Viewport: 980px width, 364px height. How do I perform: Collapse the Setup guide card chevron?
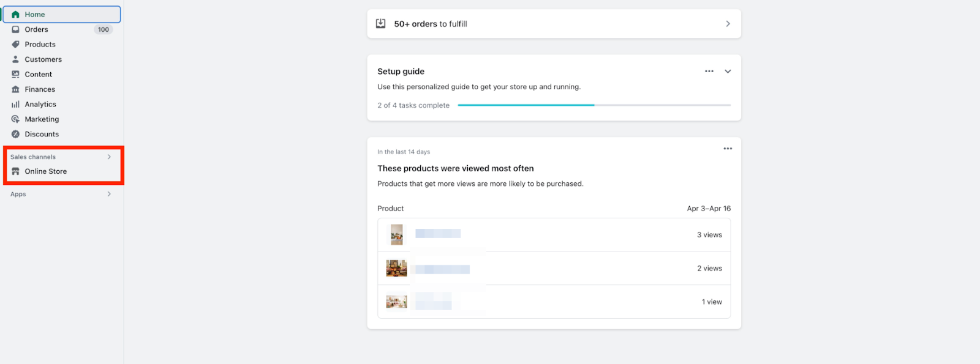(x=728, y=71)
